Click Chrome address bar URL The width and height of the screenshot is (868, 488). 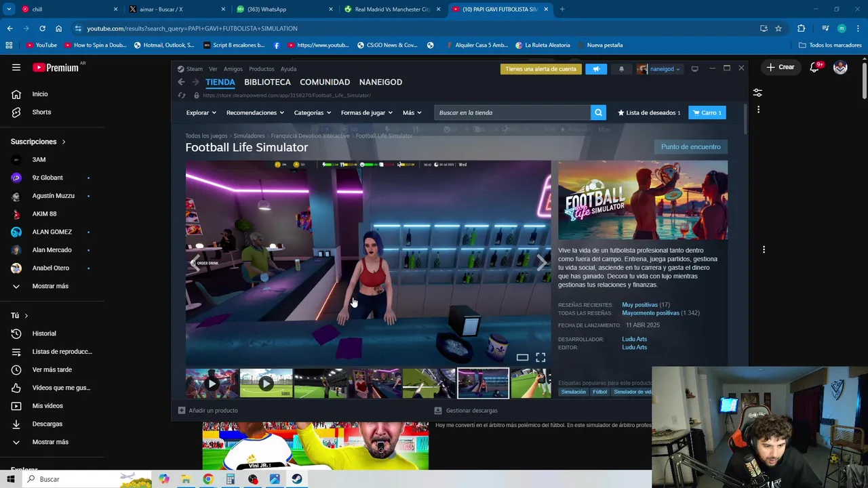click(192, 28)
